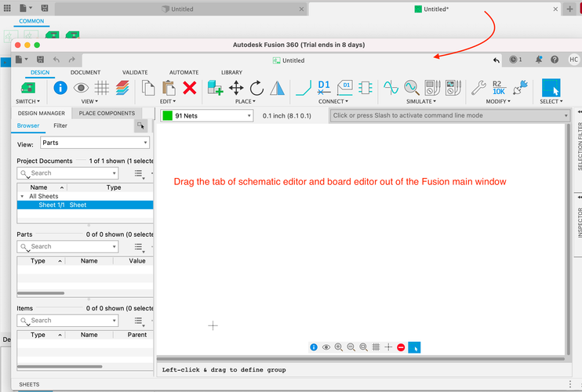582x392 pixels.
Task: Click the D1 Name tool
Action: pos(324,87)
